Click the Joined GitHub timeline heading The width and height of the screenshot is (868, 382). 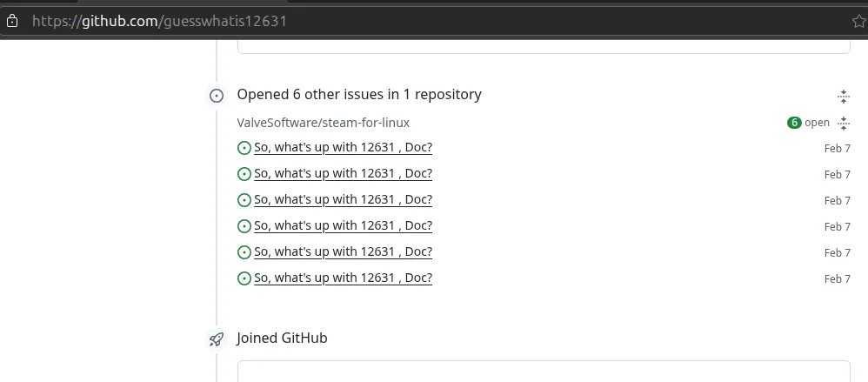tap(282, 338)
